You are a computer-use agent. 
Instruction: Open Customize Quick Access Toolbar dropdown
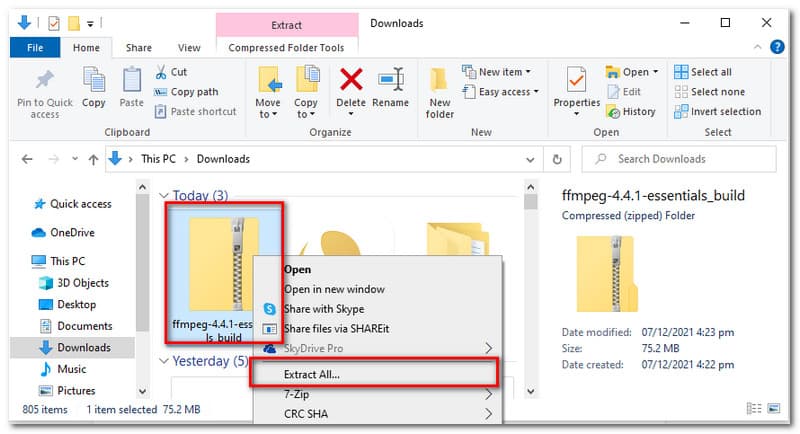(x=90, y=23)
